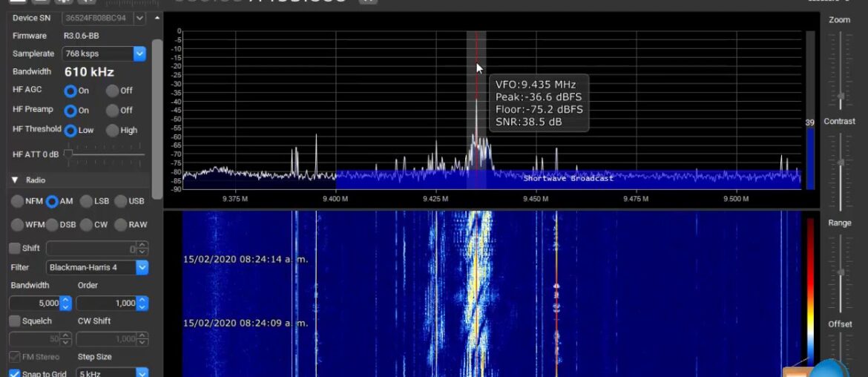Select DSB demodulation mode
The image size is (868, 377).
52,225
